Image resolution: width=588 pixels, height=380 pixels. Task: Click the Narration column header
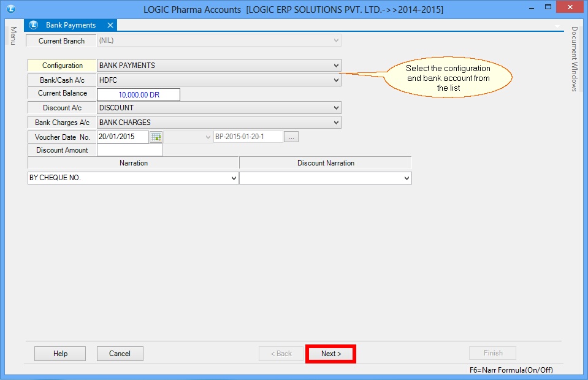tap(134, 163)
